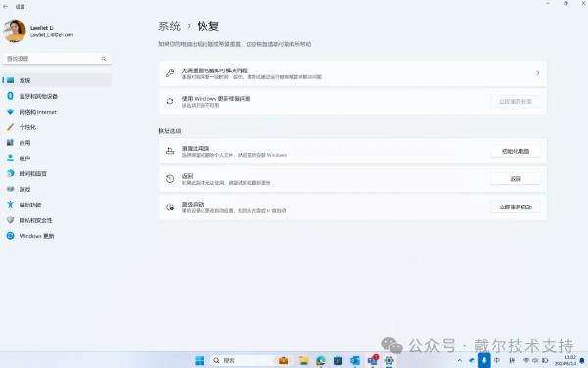Open File Explorer from taskbar
This screenshot has width=588, height=368.
pos(303,360)
